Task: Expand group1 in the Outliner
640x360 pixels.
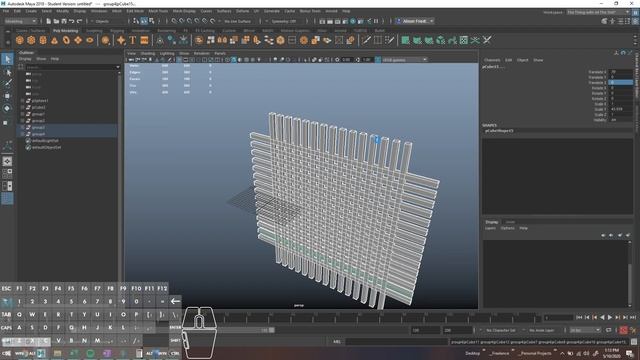Action: pyautogui.click(x=22, y=114)
